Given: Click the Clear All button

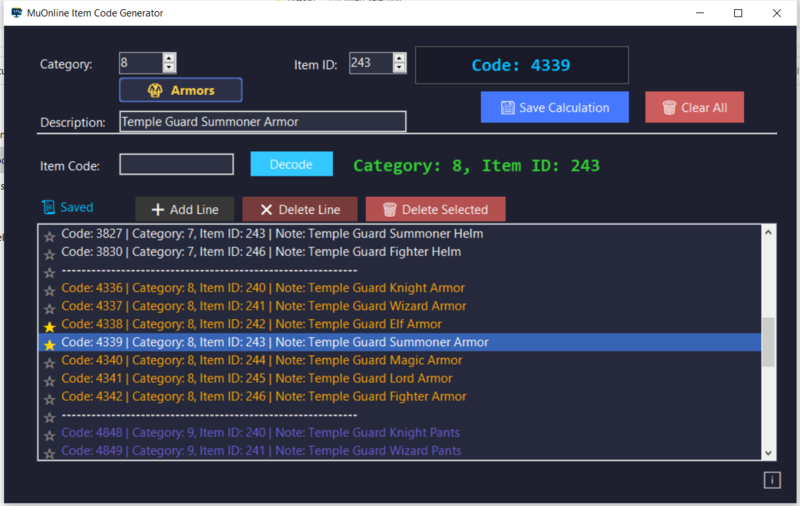Looking at the screenshot, I should [x=694, y=107].
